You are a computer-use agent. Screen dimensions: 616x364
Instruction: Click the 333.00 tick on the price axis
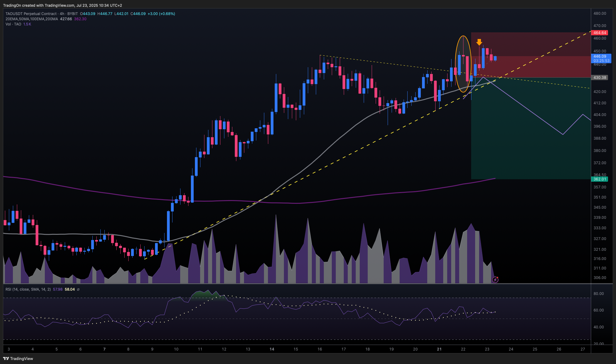600,228
